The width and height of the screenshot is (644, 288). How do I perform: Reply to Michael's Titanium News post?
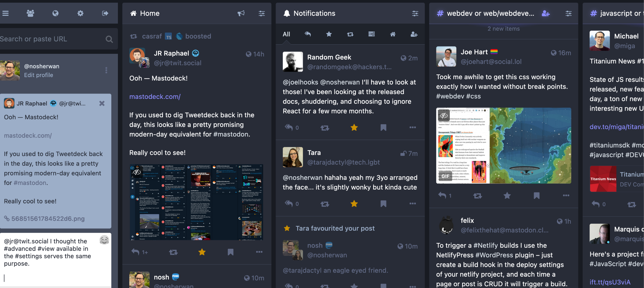(596, 204)
